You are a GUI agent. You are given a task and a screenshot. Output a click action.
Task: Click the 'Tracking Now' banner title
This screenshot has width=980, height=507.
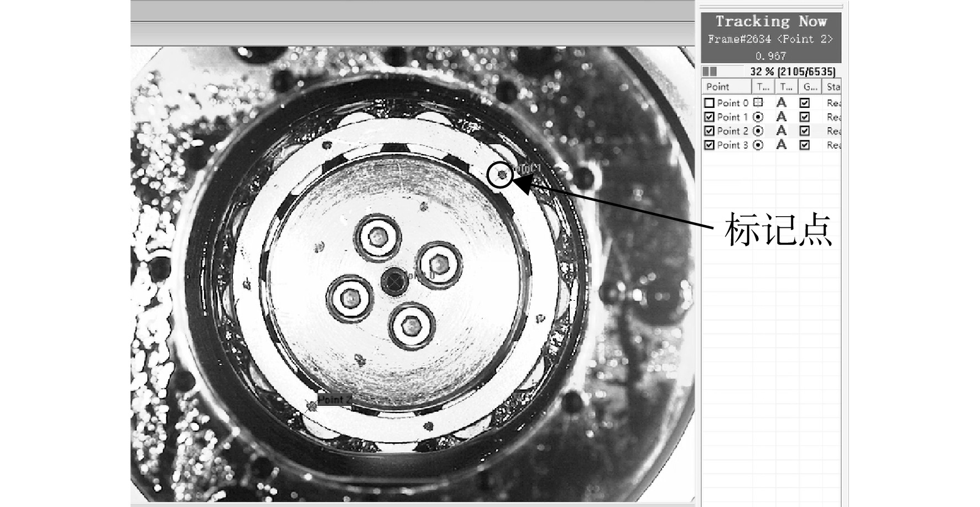pos(771,22)
